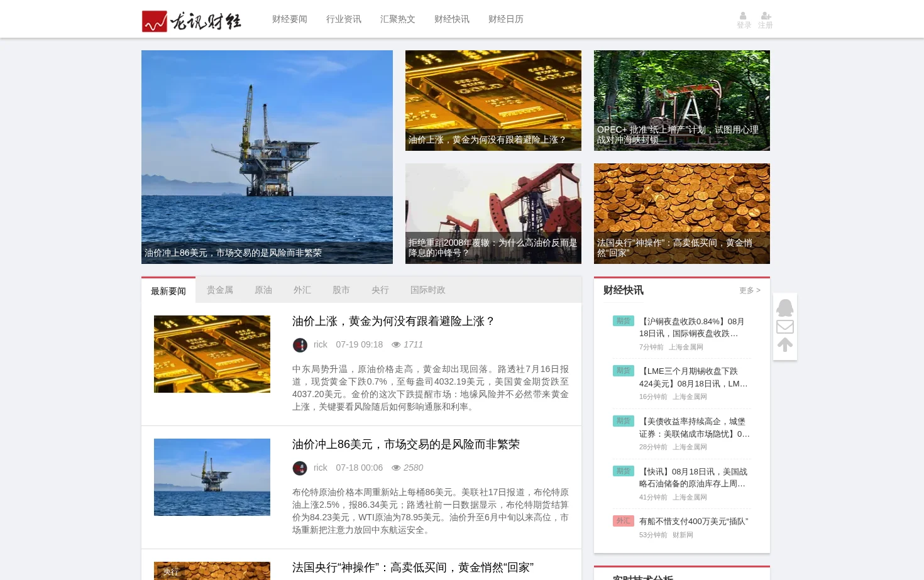The image size is (924, 580).
Task: Click the 期货 tag on LME三个月期锡 news
Action: coord(624,371)
